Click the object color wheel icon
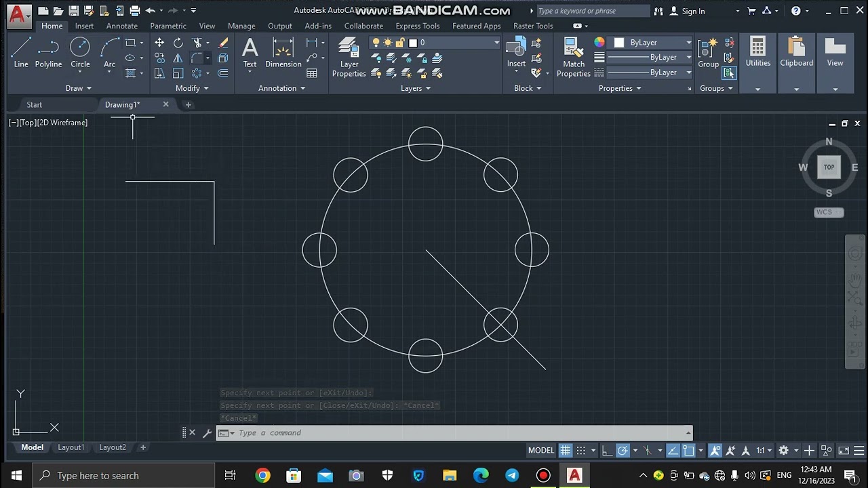 tap(599, 43)
